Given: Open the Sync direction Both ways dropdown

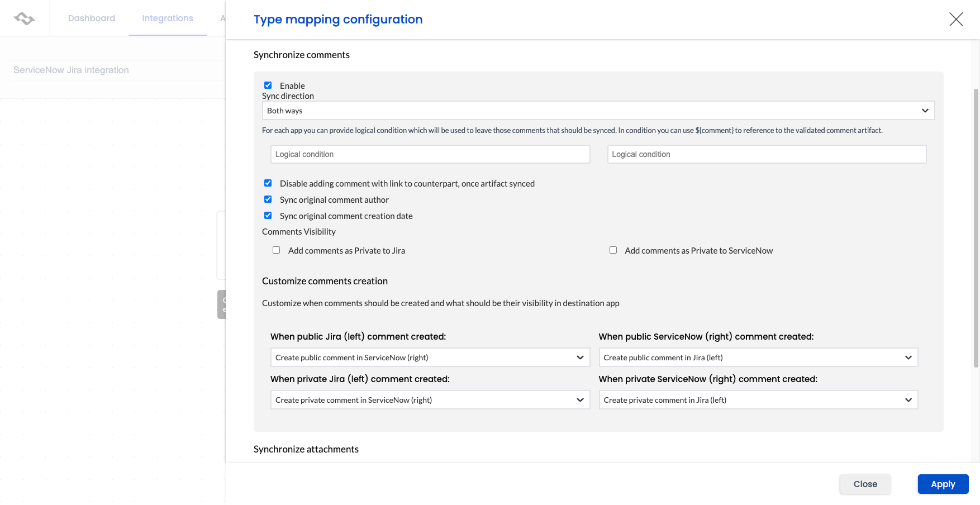Looking at the screenshot, I should pyautogui.click(x=598, y=111).
